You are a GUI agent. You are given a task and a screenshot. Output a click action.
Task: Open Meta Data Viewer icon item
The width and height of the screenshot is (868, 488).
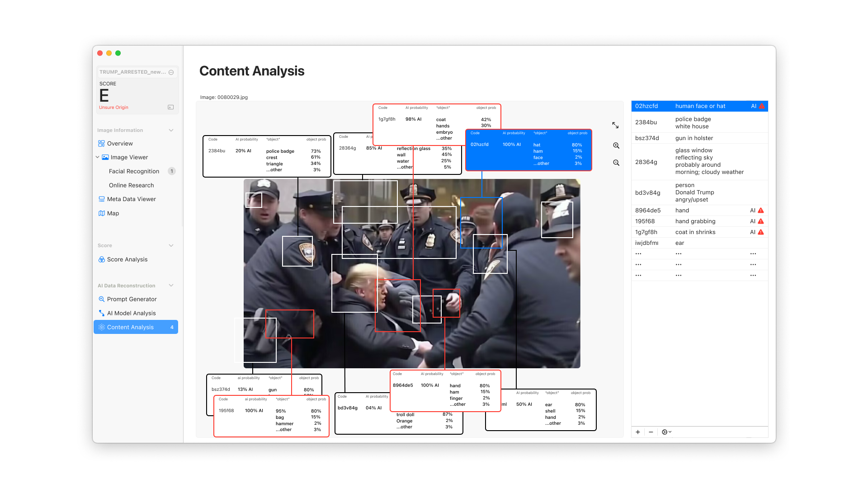102,199
